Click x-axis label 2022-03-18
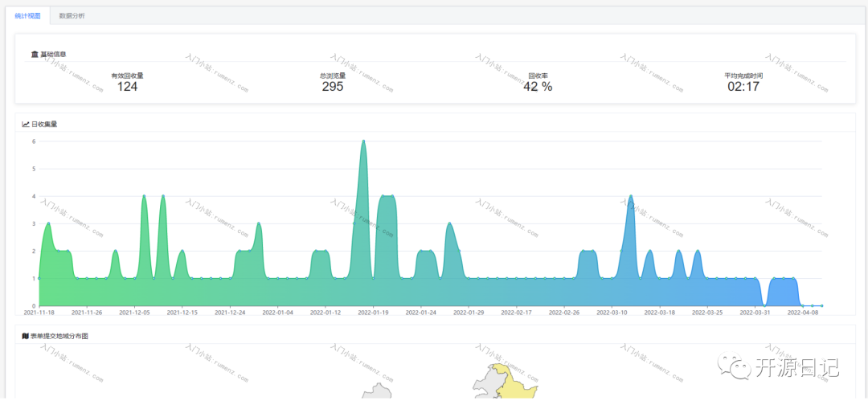 coord(660,313)
